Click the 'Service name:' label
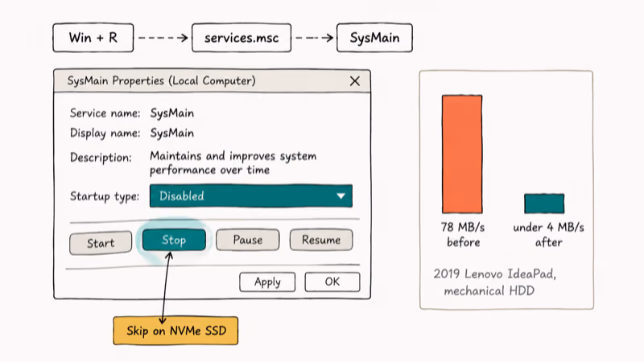Image resolution: width=644 pixels, height=362 pixels. 105,113
